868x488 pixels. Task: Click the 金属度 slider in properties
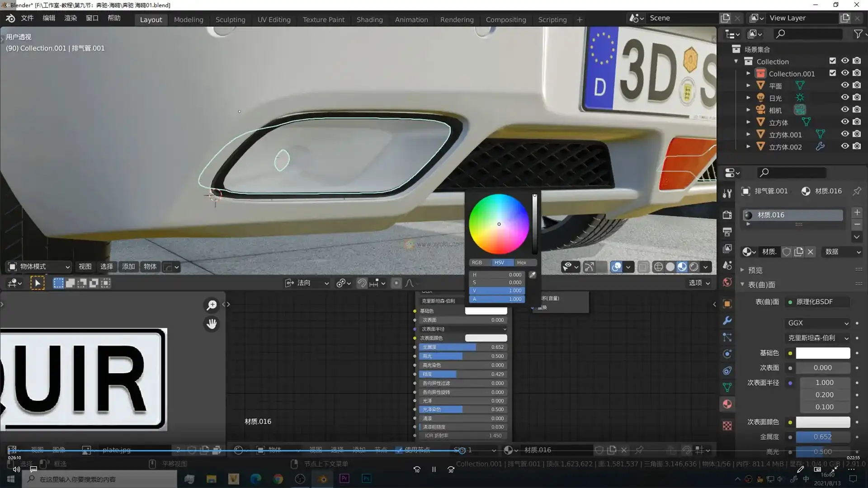click(822, 437)
